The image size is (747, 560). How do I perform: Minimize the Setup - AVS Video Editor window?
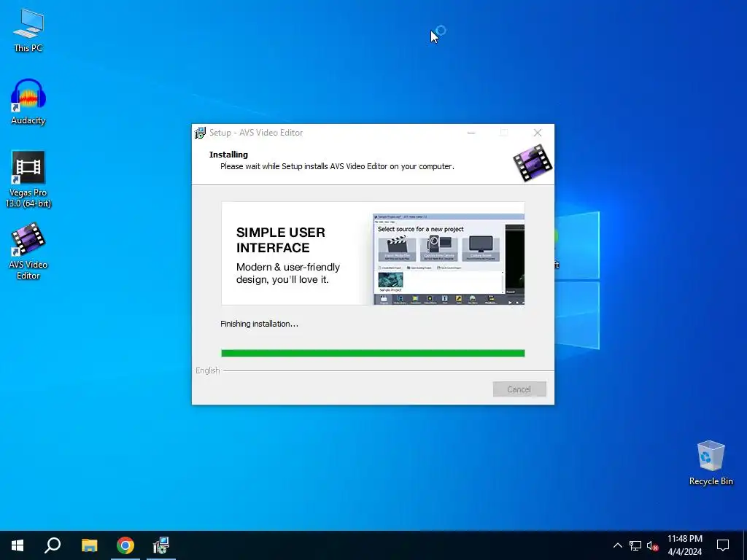coord(471,133)
